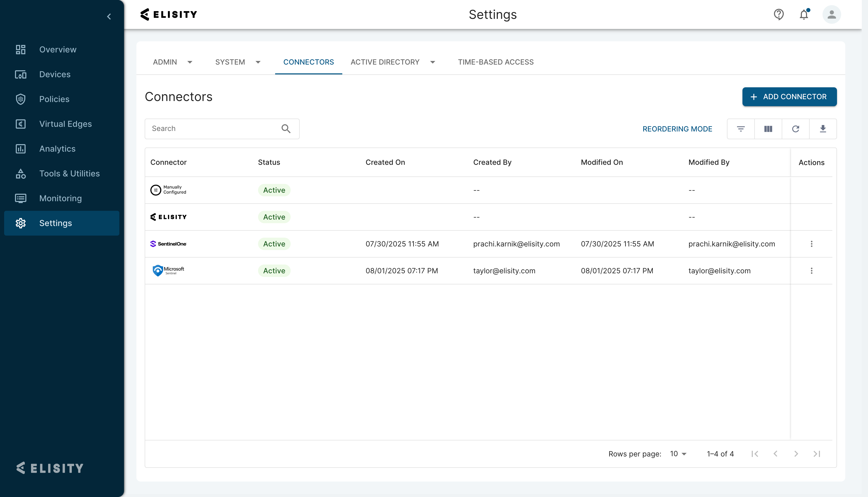The image size is (868, 497).
Task: Open the rows per page dropdown
Action: [678, 454]
